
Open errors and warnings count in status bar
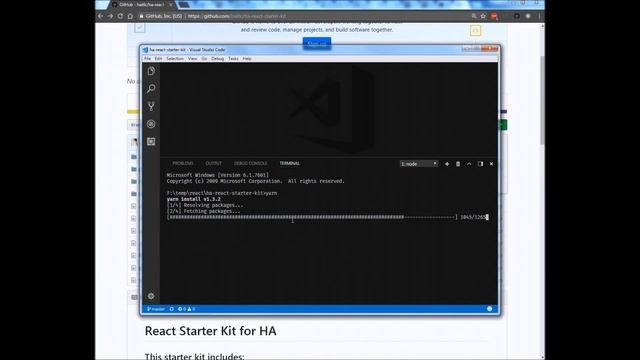pyautogui.click(x=187, y=309)
